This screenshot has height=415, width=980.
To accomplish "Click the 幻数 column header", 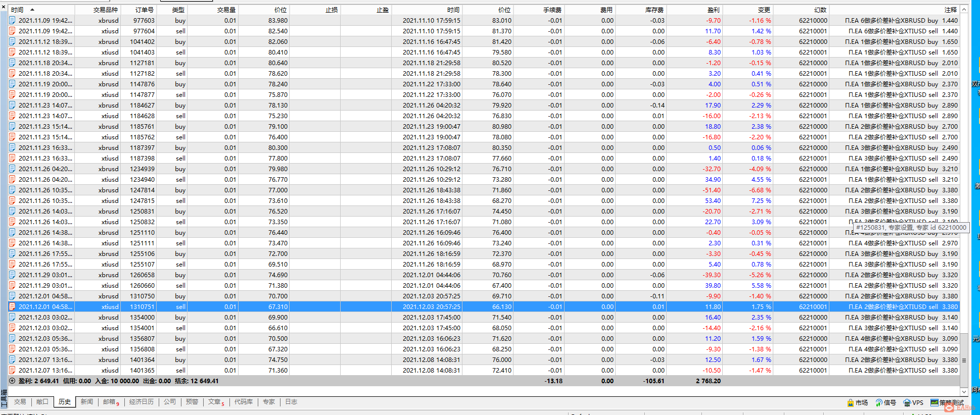I will 801,10.
